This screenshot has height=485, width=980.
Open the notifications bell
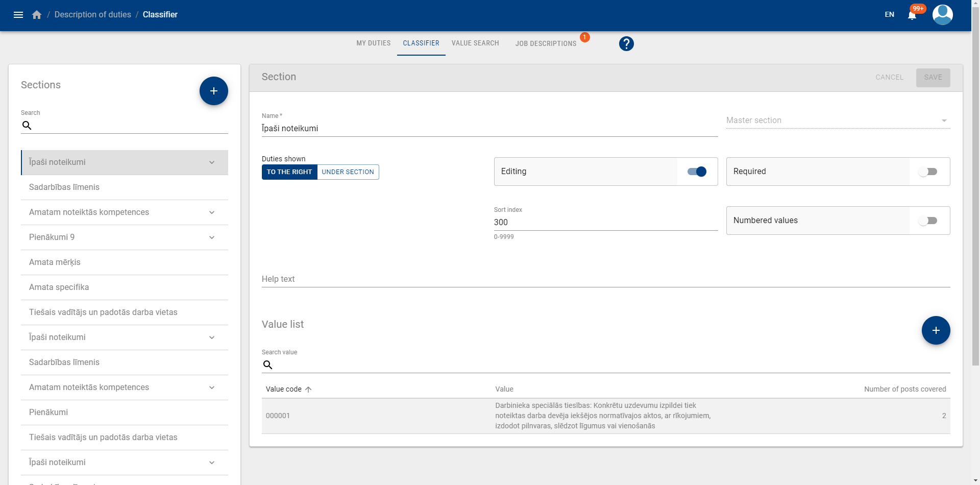click(x=912, y=15)
